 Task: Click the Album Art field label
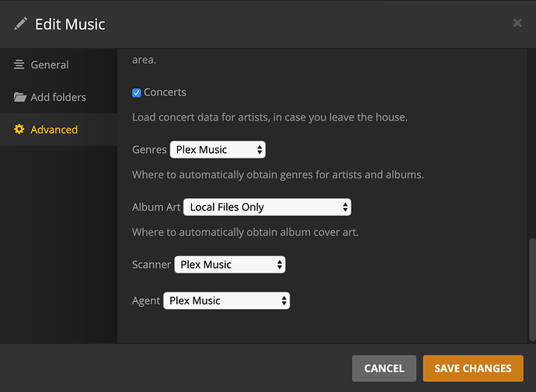coord(156,207)
